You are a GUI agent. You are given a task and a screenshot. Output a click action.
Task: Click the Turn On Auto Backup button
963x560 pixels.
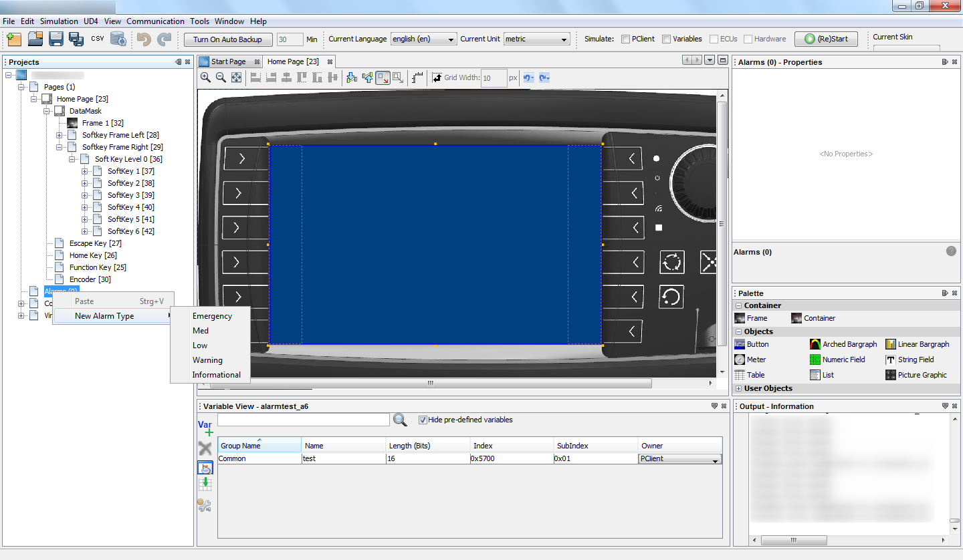pos(228,39)
